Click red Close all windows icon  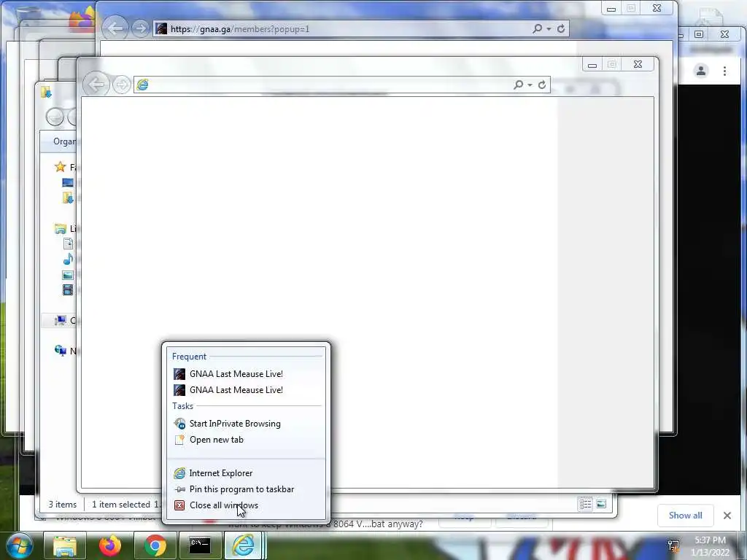point(179,505)
